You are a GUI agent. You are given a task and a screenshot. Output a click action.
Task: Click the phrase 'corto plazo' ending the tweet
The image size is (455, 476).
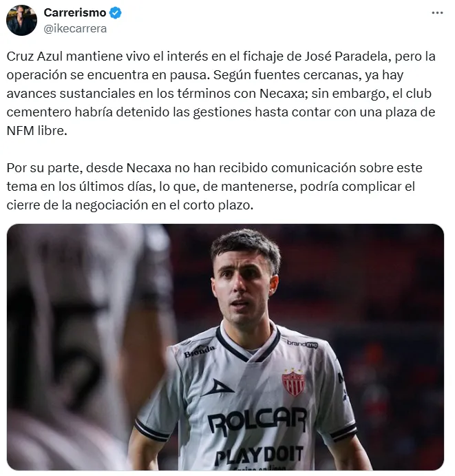[x=218, y=205]
